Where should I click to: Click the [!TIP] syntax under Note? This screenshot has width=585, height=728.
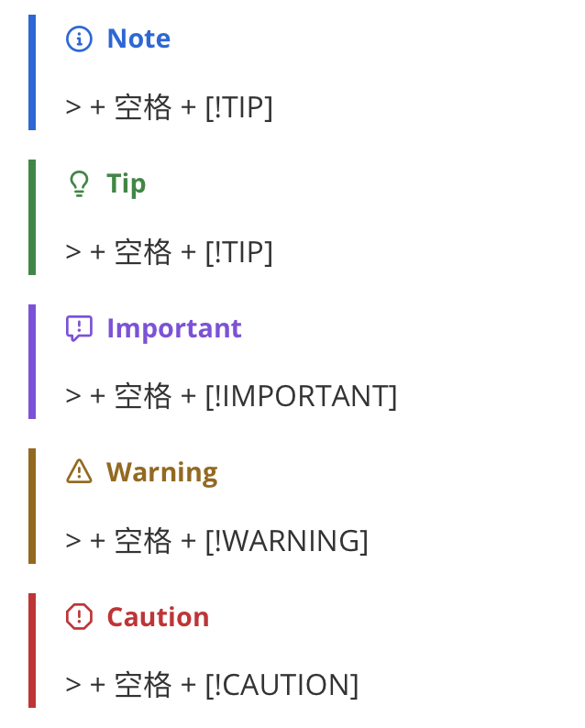[239, 107]
